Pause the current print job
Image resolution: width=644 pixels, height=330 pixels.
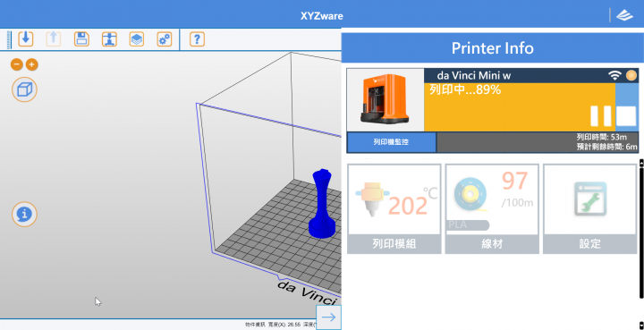point(601,115)
